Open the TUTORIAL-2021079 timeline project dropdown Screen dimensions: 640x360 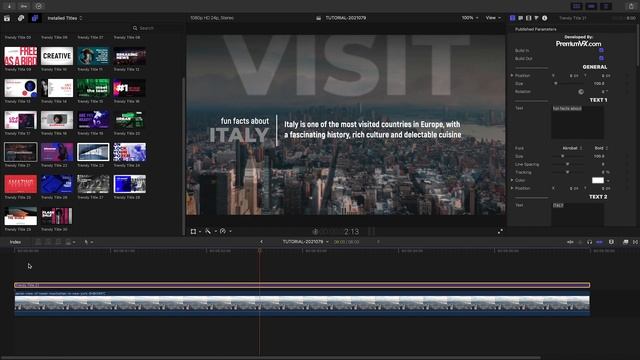[x=305, y=242]
